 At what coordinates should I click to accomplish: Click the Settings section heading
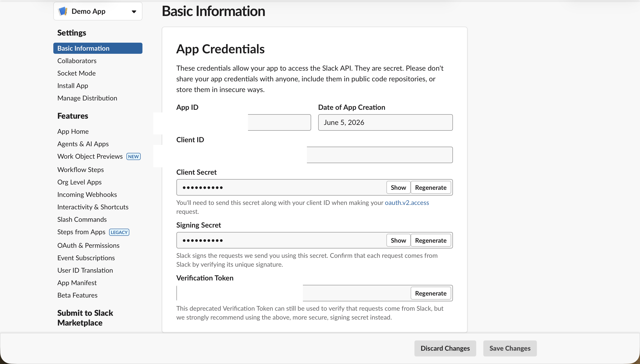pyautogui.click(x=72, y=33)
